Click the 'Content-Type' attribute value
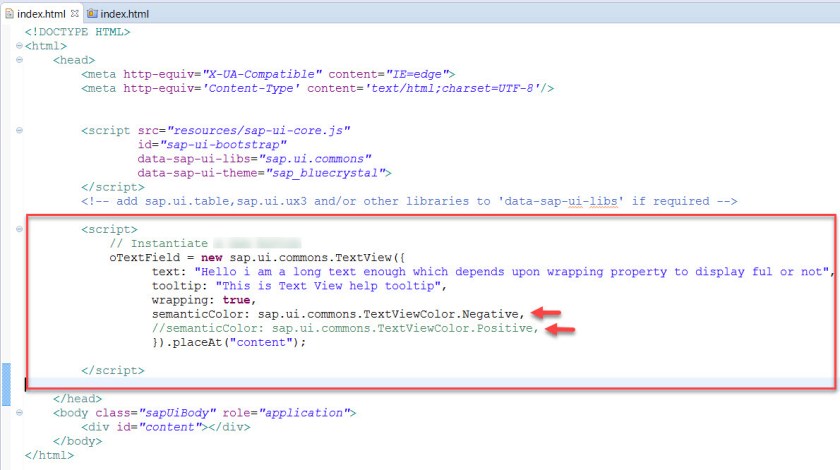Viewport: 840px width, 470px height. [251, 88]
